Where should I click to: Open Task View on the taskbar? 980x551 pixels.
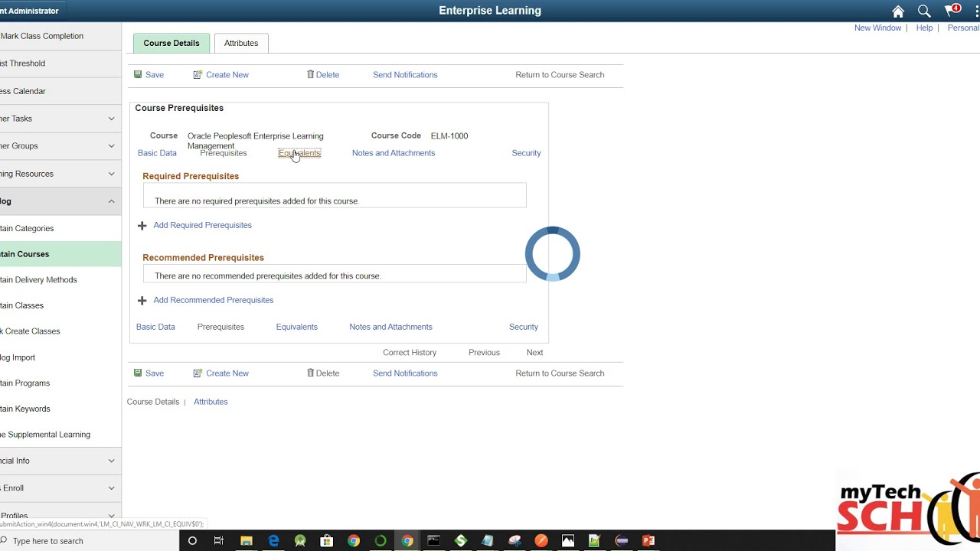pos(219,541)
